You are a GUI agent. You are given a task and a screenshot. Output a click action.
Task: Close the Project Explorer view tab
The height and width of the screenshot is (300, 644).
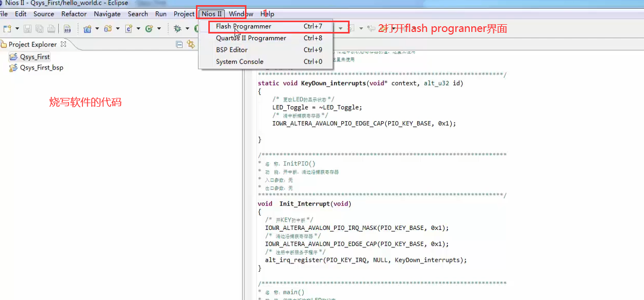click(x=63, y=44)
